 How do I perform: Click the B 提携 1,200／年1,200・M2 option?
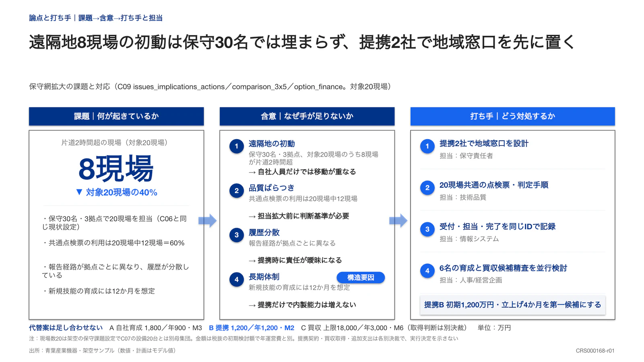[x=252, y=328]
